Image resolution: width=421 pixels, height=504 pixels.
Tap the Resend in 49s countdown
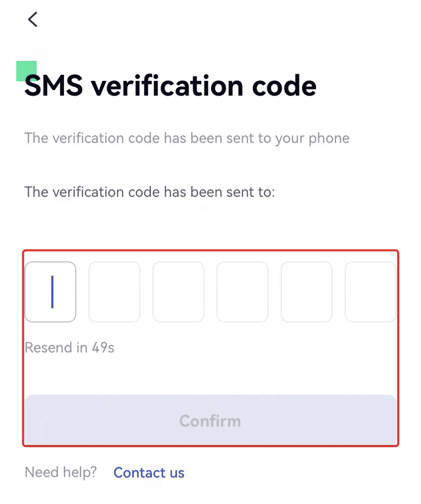point(70,348)
